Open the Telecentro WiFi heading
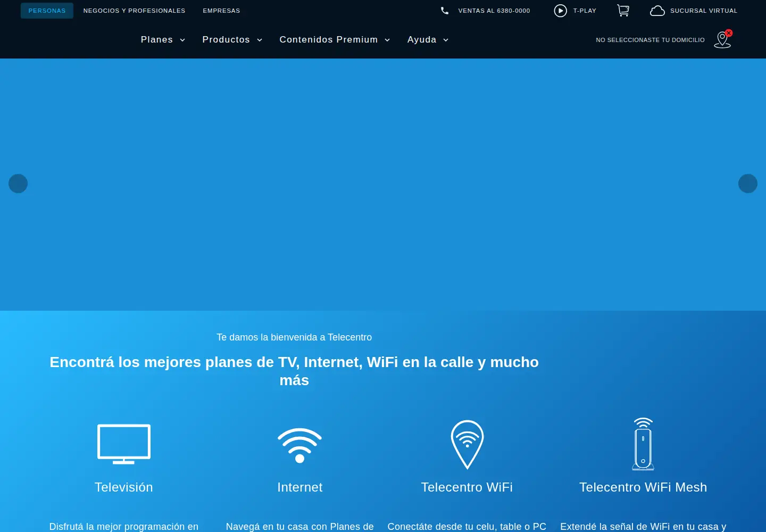766x532 pixels. pyautogui.click(x=467, y=487)
